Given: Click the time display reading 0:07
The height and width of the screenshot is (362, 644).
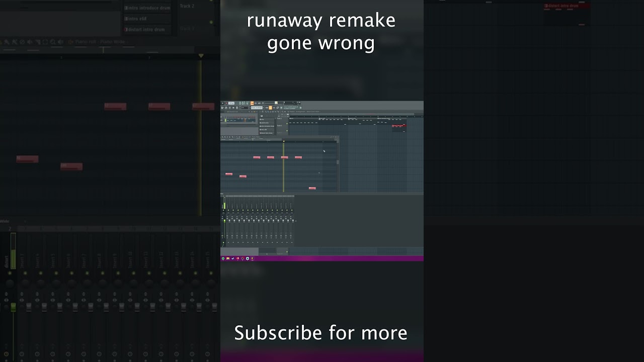Looking at the screenshot, I should point(244,103).
